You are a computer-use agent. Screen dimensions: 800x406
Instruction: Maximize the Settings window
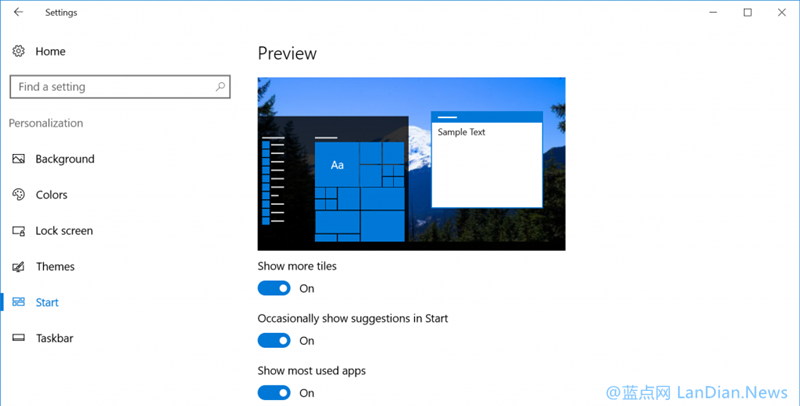click(x=747, y=13)
